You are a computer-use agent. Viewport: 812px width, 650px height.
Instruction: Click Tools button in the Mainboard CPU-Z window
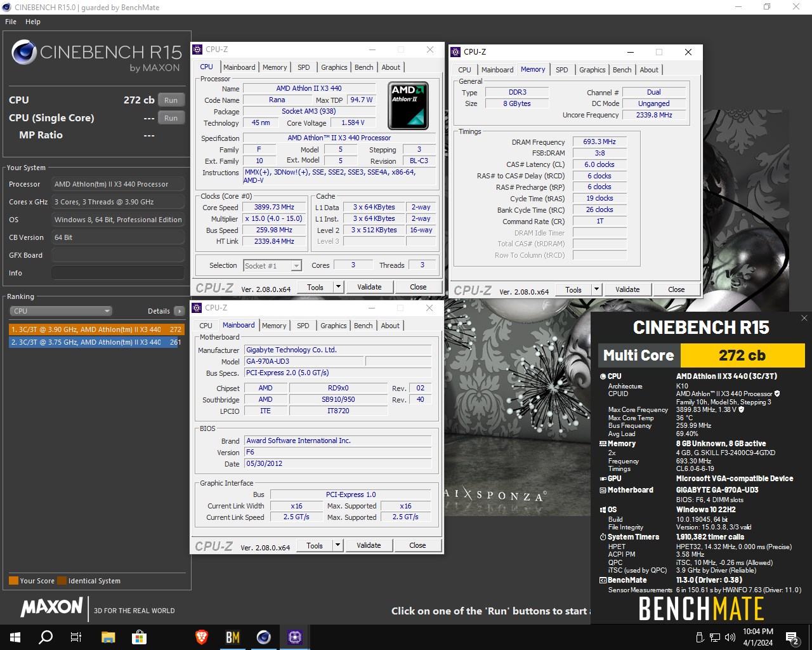pos(315,546)
